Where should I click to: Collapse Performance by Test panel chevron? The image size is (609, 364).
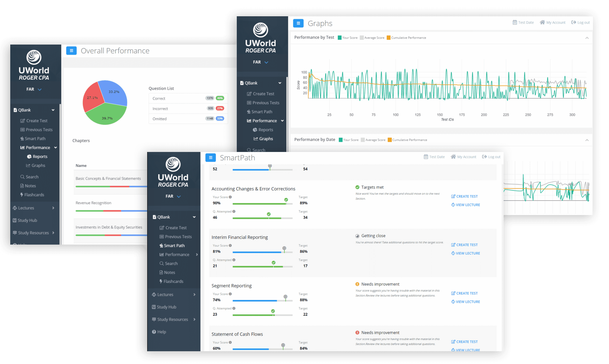(587, 38)
